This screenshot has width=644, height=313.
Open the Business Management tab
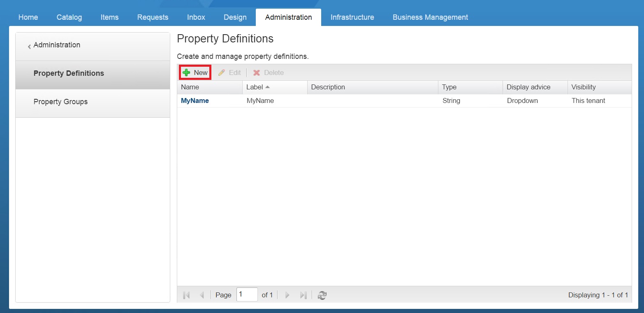coord(430,17)
